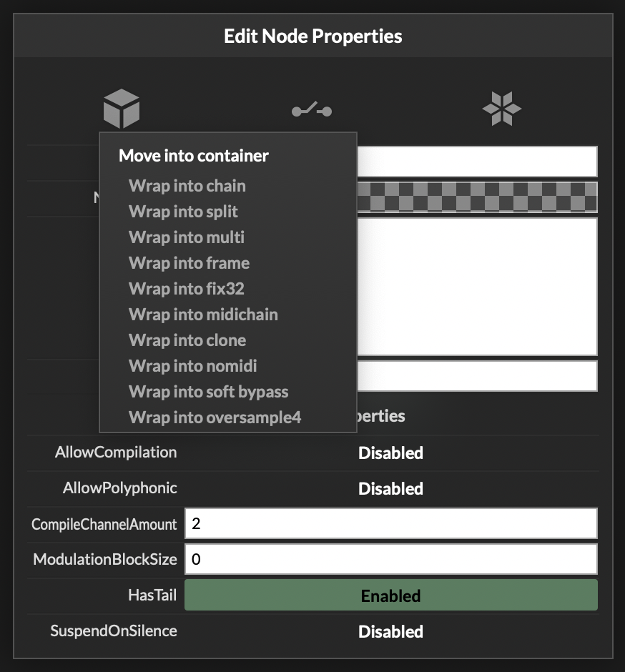Choose Wrap into nomidi
The width and height of the screenshot is (625, 672).
(x=193, y=366)
